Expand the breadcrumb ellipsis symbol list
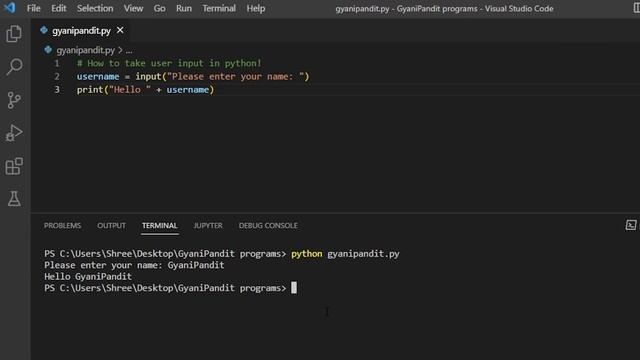This screenshot has height=360, width=640. point(129,51)
